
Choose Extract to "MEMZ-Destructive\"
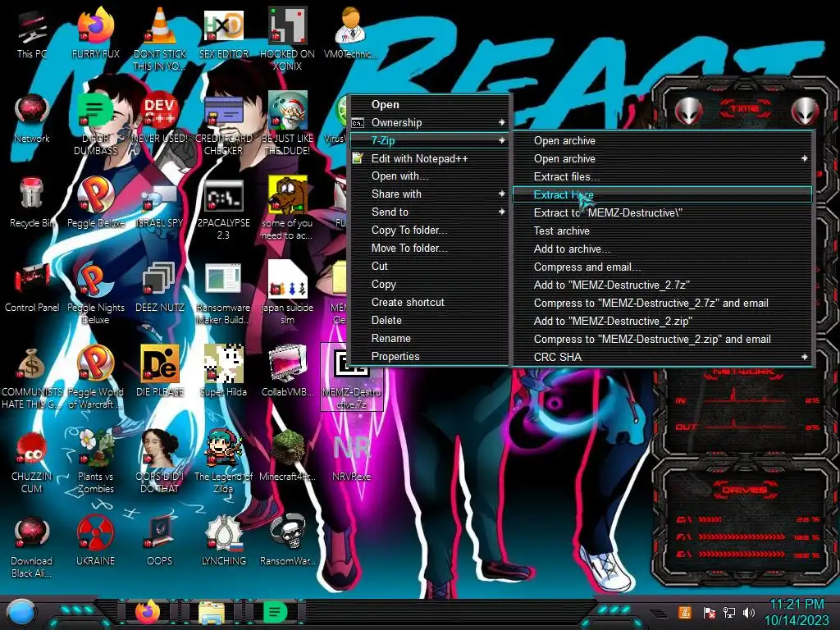click(663, 212)
